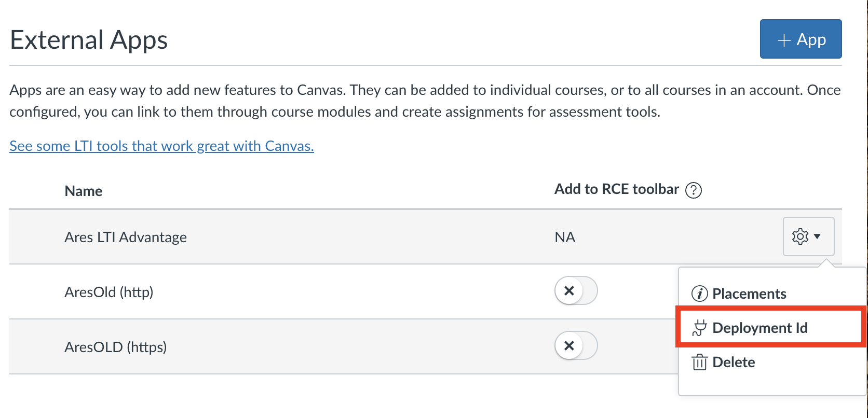Select Placements from the settings menu

point(749,294)
